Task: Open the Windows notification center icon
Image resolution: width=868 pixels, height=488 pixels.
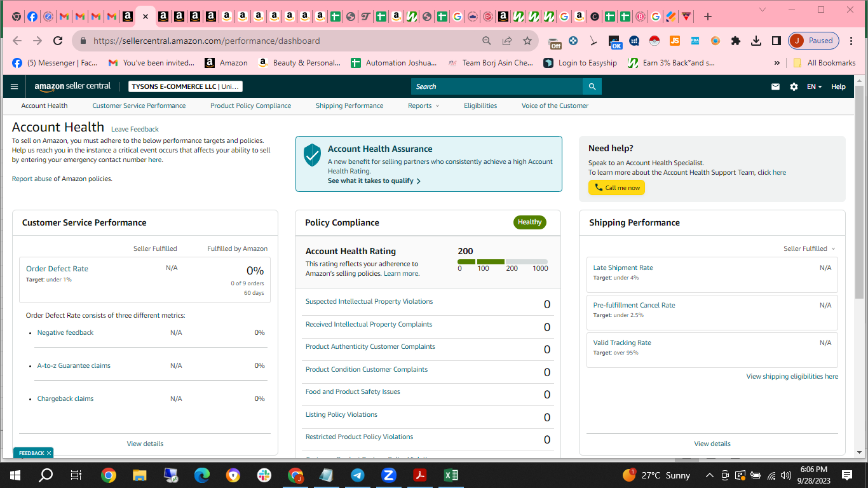Action: (847, 475)
